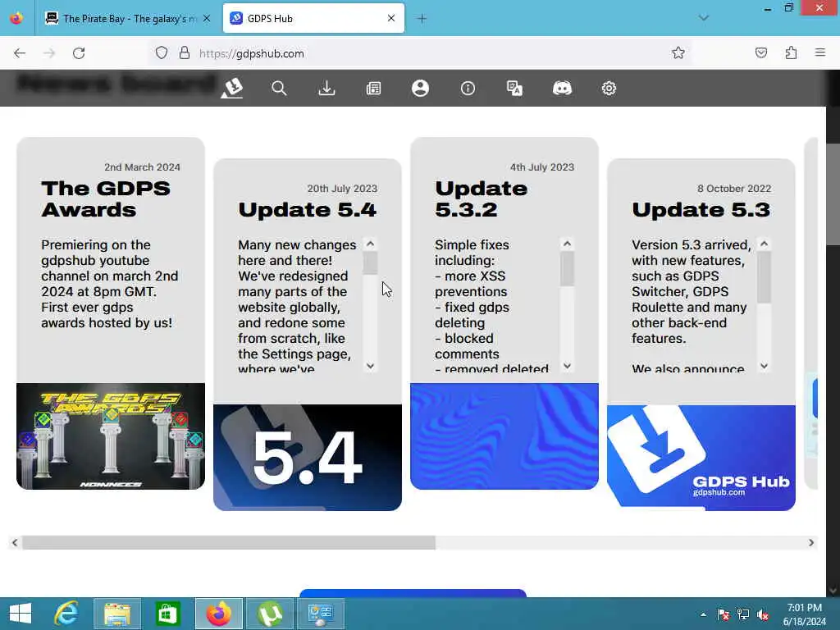The image size is (840, 630).
Task: Click the Update 5.3.2 card scrollbar thumb
Action: pyautogui.click(x=568, y=268)
